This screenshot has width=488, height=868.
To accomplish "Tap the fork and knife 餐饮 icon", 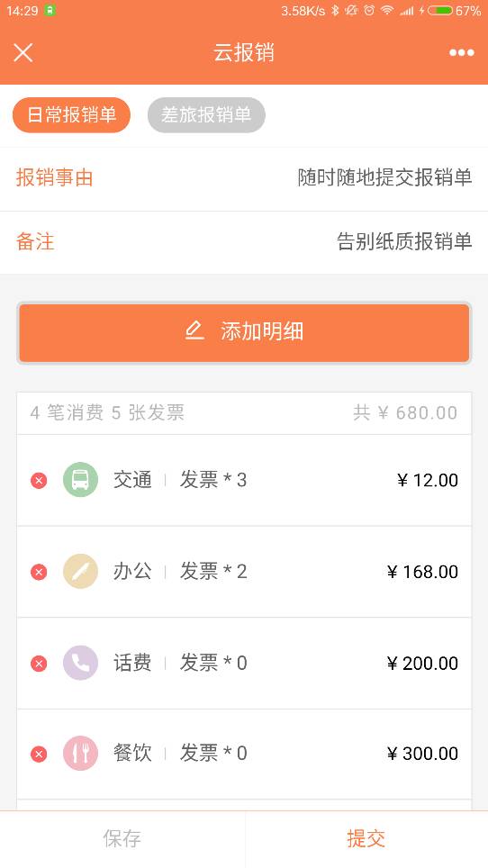I will (80, 754).
